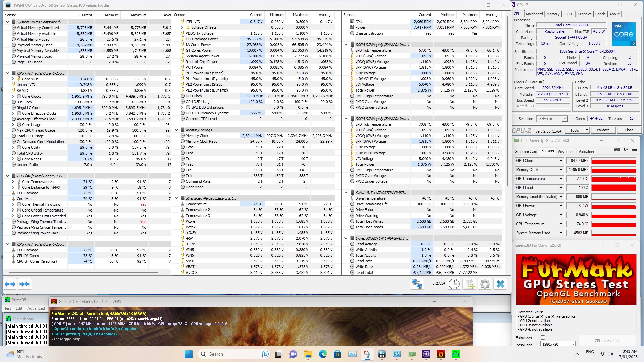
Task: Open GPU Clock sensor dropdown in GPU-Z
Action: coord(560,161)
